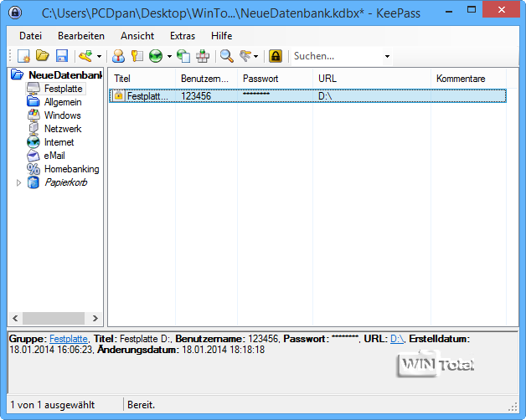Viewport: 526px width, 420px height.
Task: Select the Papierkorb group
Action: (66, 182)
